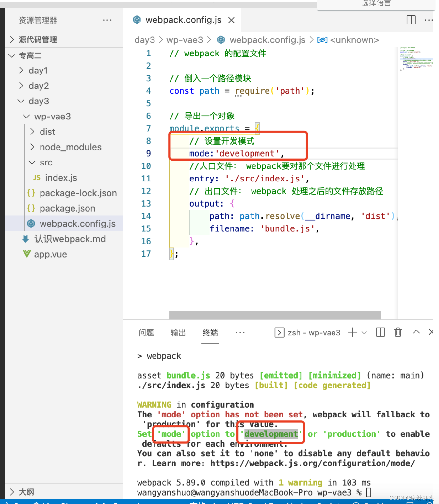The height and width of the screenshot is (504, 439).
Task: Click the zsh terminal shell icon
Action: 279,332
